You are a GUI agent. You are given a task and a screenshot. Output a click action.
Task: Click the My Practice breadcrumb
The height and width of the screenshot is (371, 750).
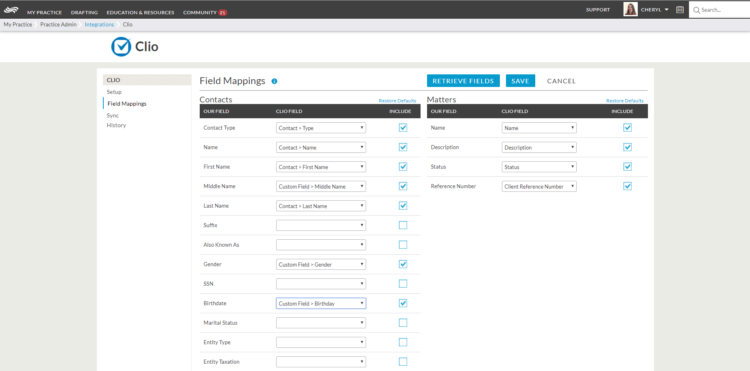[x=18, y=24]
